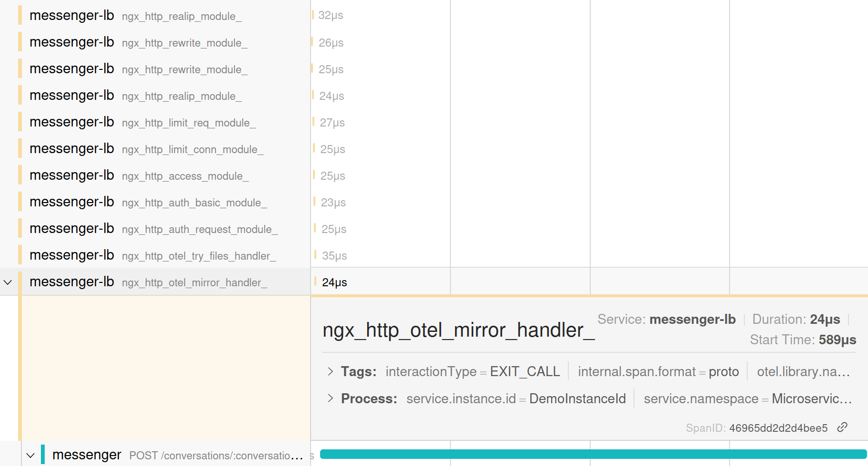Click the interactionType = EXIT_CALL tag
Viewport: 868px width, 466px height.
pos(472,371)
